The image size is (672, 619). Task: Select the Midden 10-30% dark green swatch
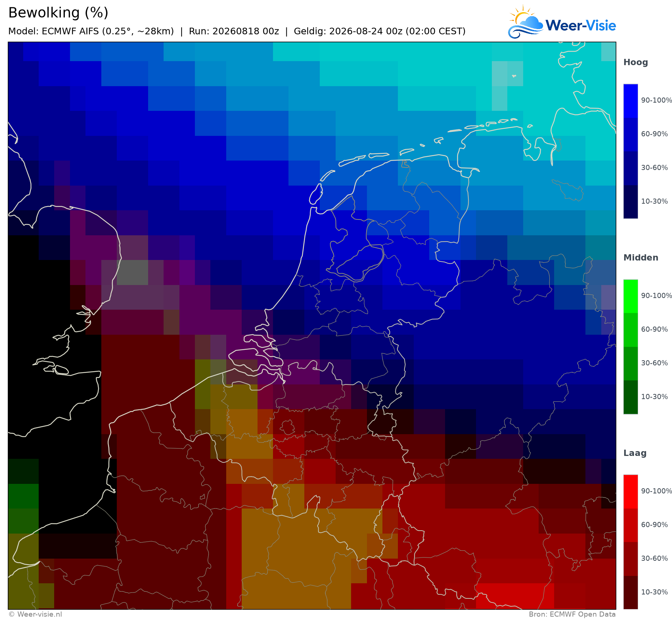click(x=630, y=397)
